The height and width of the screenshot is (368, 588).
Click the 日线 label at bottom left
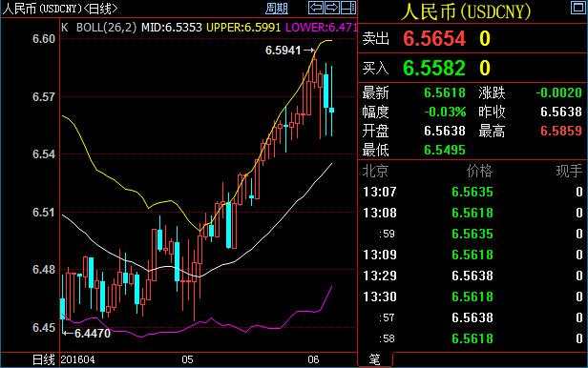click(x=44, y=359)
